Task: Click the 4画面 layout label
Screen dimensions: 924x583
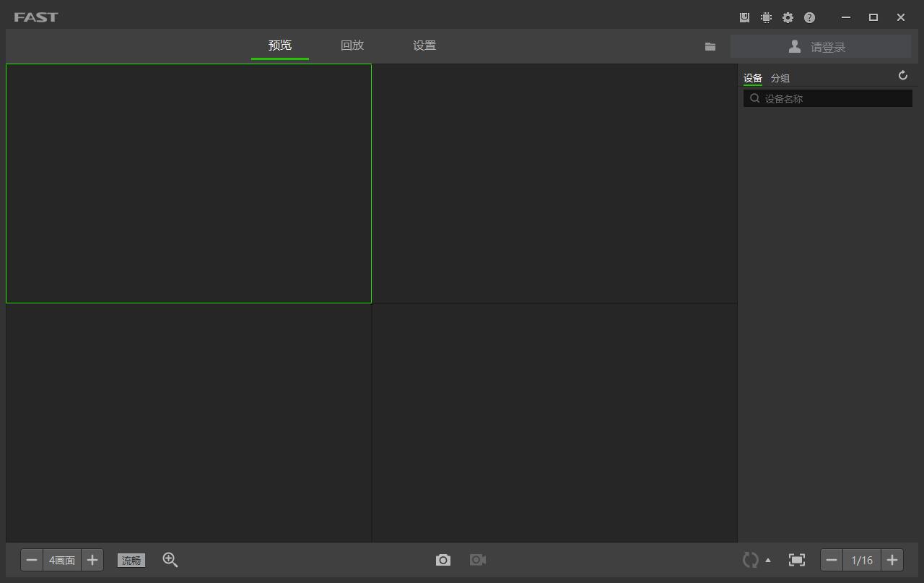Action: [62, 560]
